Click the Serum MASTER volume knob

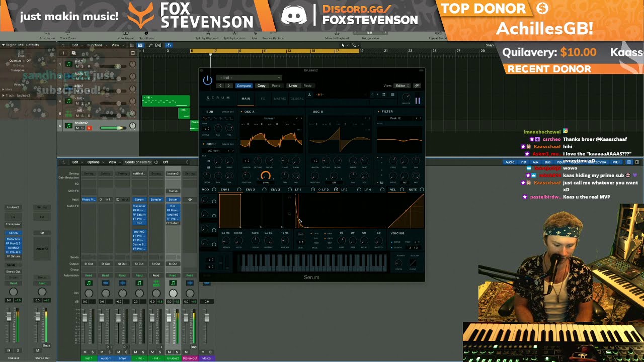click(406, 97)
